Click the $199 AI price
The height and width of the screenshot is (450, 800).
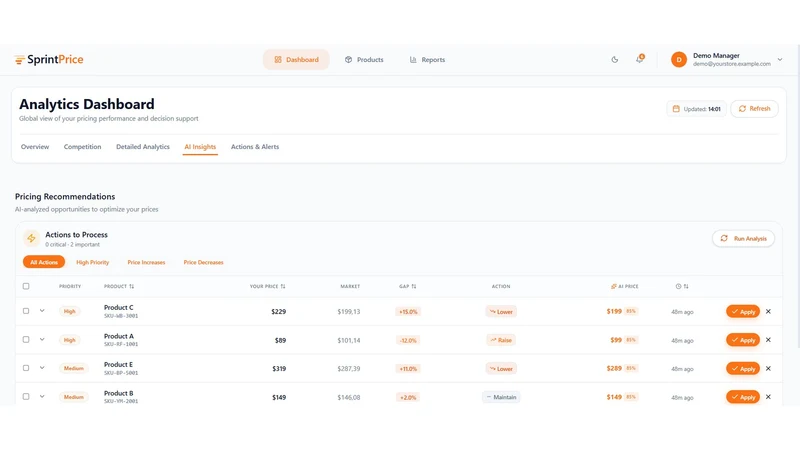[614, 311]
